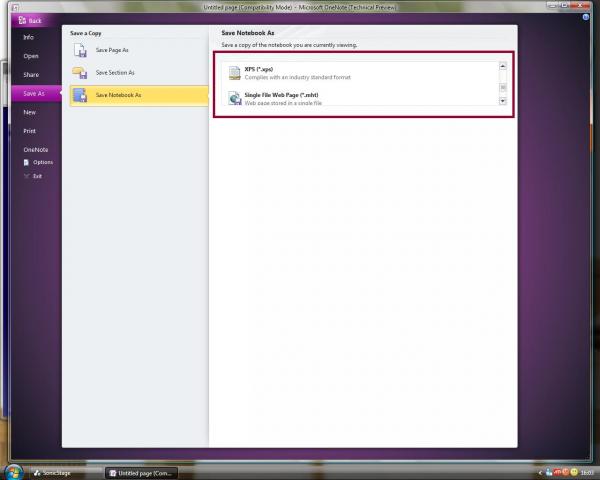Click the format list scrollbar thumb
This screenshot has height=480, width=600.
[x=503, y=88]
